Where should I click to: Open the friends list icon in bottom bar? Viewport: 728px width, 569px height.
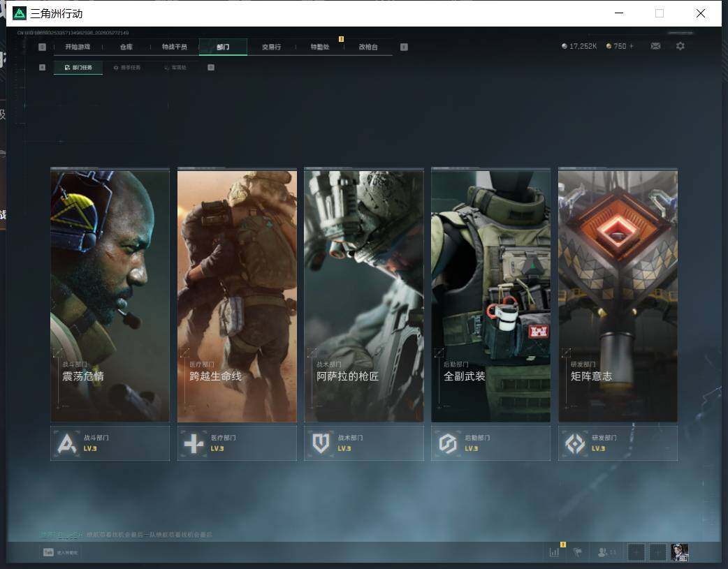tap(607, 552)
